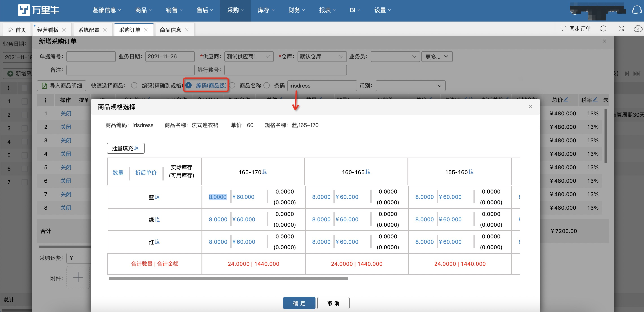
Task: Close the 采购订单 tab
Action: click(x=146, y=30)
